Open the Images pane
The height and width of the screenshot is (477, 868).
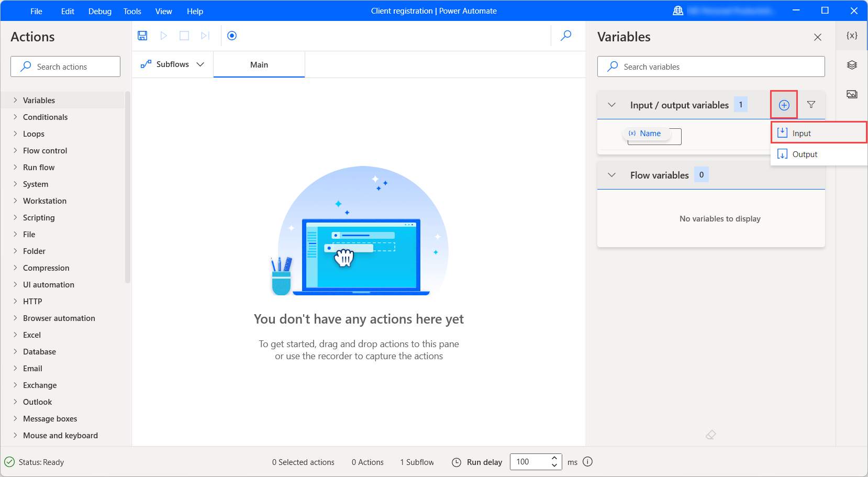[852, 94]
